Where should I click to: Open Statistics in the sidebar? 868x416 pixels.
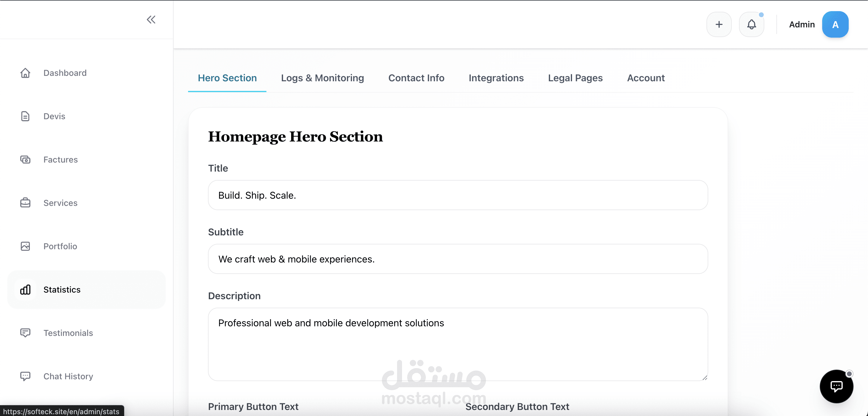coord(62,290)
